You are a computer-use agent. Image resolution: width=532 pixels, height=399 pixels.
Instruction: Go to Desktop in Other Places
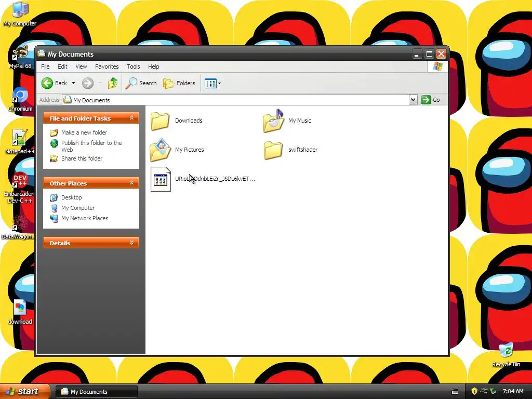72,197
